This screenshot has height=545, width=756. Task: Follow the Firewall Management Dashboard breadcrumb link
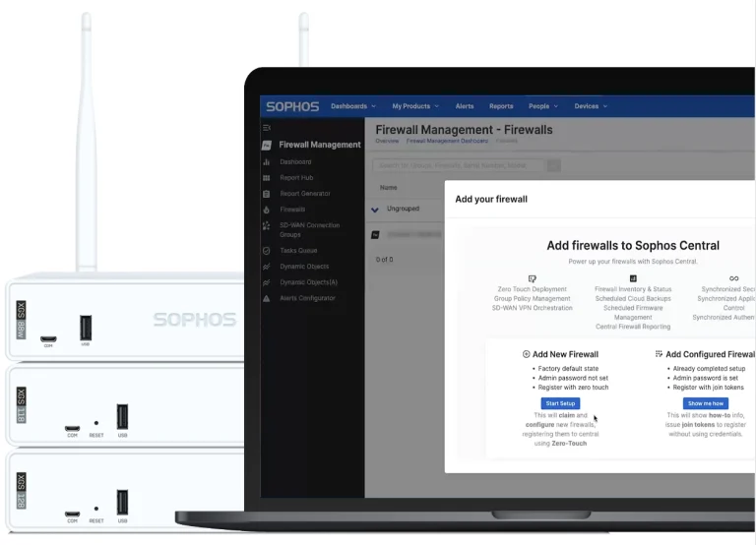coord(447,141)
